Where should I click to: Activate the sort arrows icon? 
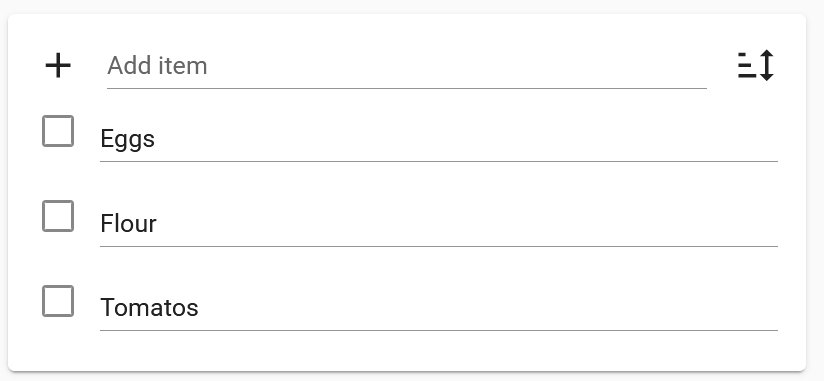(x=756, y=66)
